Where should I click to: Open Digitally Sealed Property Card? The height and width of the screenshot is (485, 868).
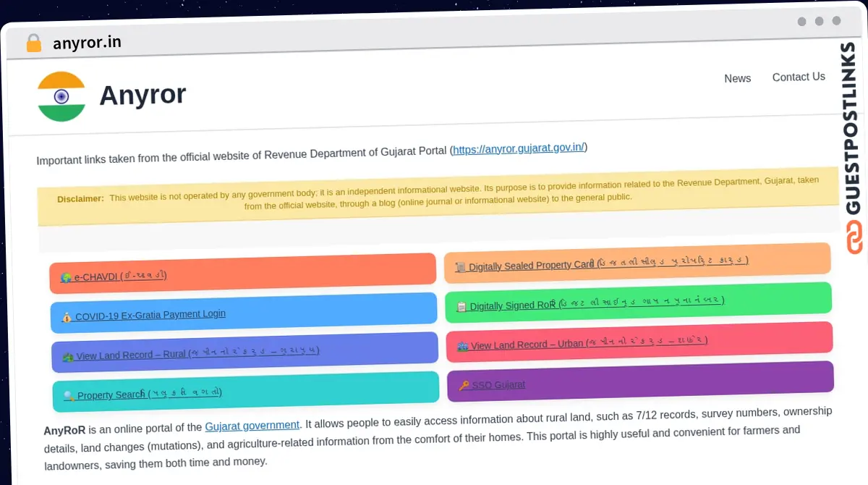pos(637,263)
